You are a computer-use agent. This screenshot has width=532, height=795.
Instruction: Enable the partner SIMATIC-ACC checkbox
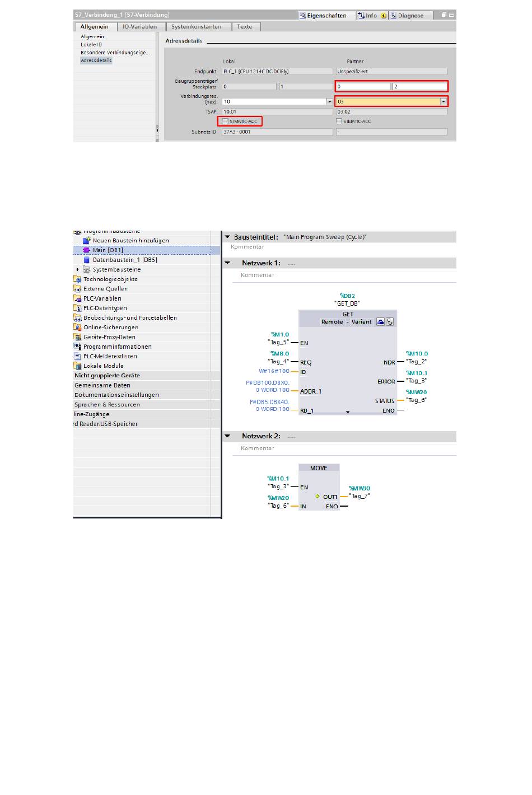[339, 121]
